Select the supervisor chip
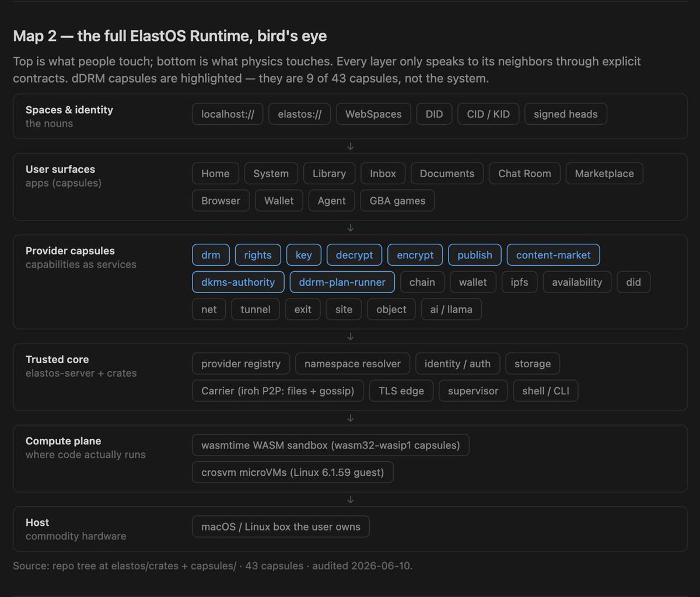The height and width of the screenshot is (597, 700). click(473, 391)
